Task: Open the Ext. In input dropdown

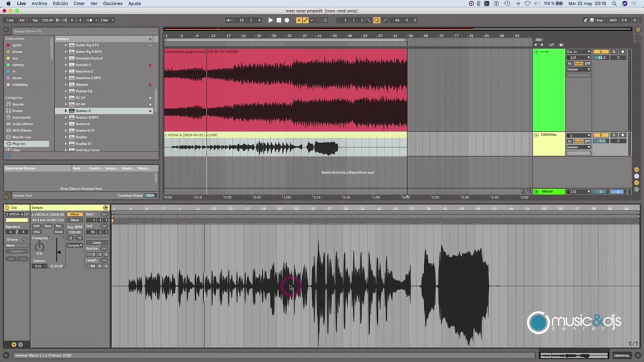Action: (x=578, y=52)
